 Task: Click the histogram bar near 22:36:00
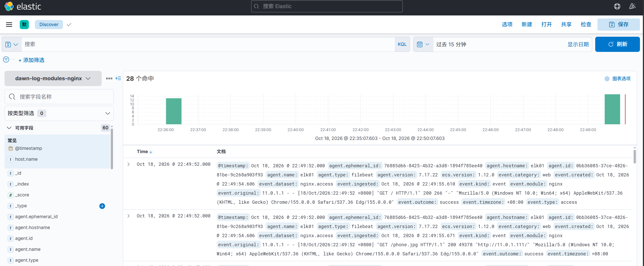tap(174, 111)
